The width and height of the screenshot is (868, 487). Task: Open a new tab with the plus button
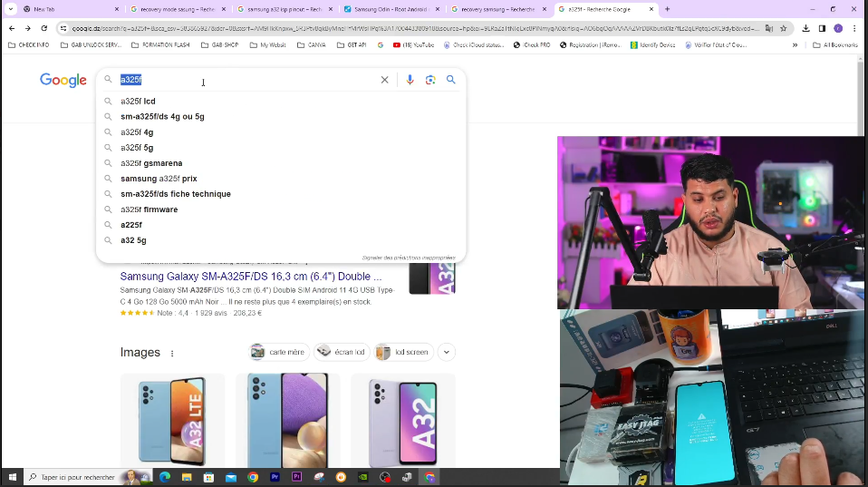point(667,9)
